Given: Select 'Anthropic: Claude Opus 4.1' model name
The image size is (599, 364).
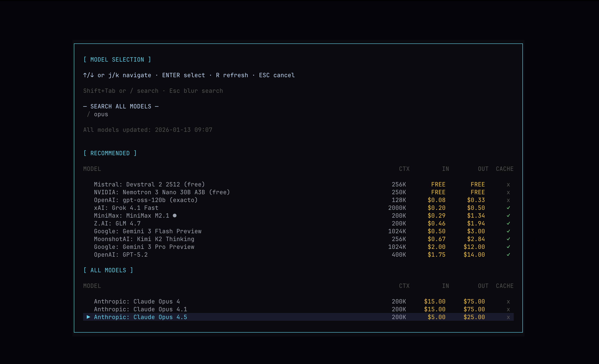Looking at the screenshot, I should pos(141,309).
